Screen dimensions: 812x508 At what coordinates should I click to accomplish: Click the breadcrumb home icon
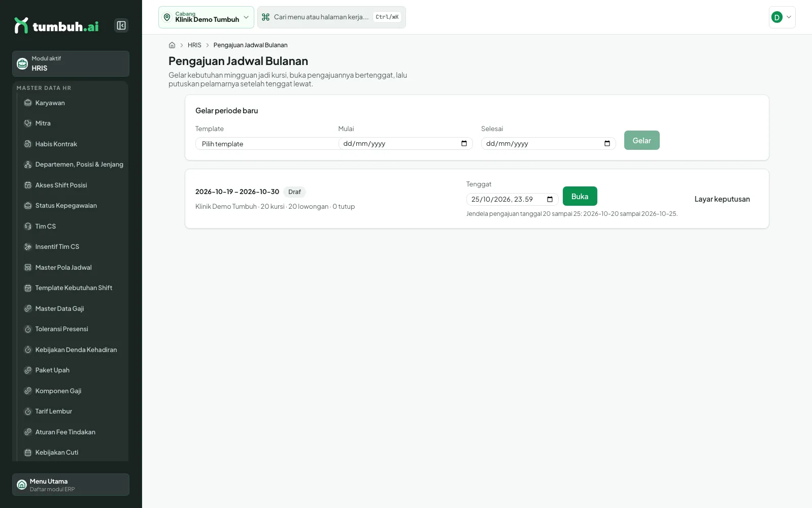point(172,45)
